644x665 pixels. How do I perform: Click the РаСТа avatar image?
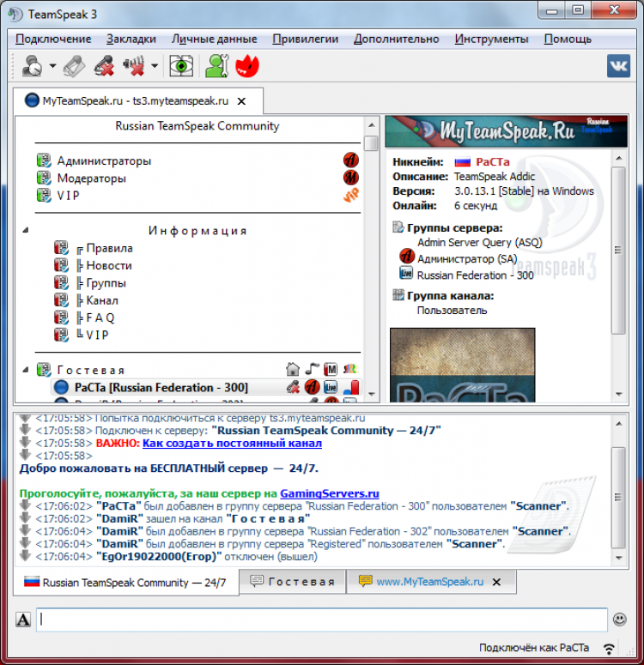click(x=462, y=365)
